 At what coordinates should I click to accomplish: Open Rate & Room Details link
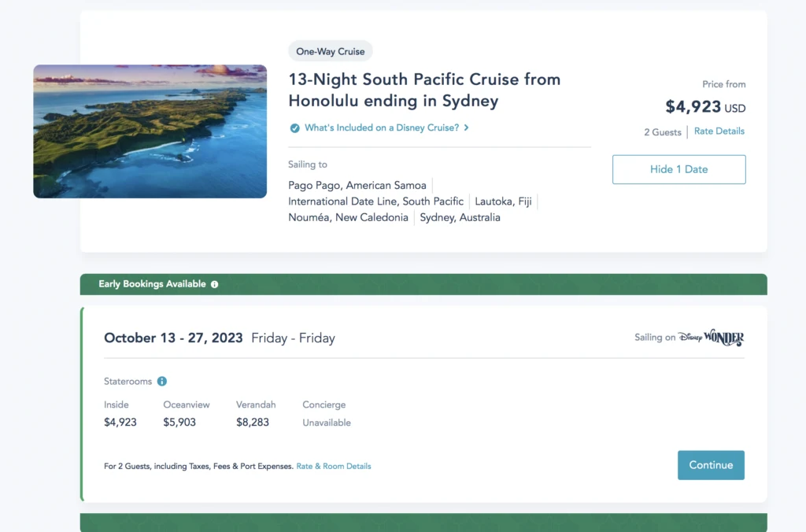click(x=333, y=466)
